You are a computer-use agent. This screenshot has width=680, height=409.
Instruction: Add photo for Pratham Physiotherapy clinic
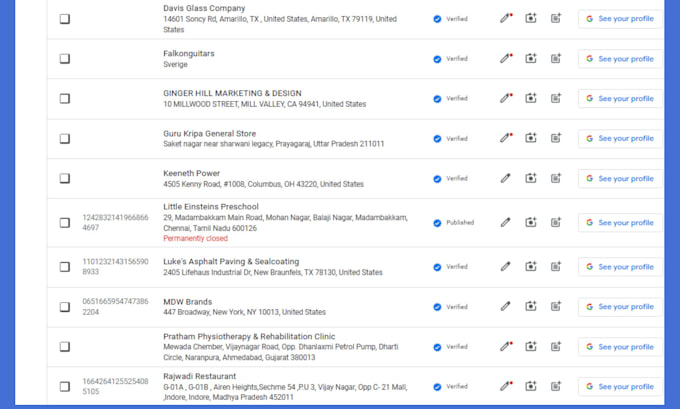click(531, 346)
